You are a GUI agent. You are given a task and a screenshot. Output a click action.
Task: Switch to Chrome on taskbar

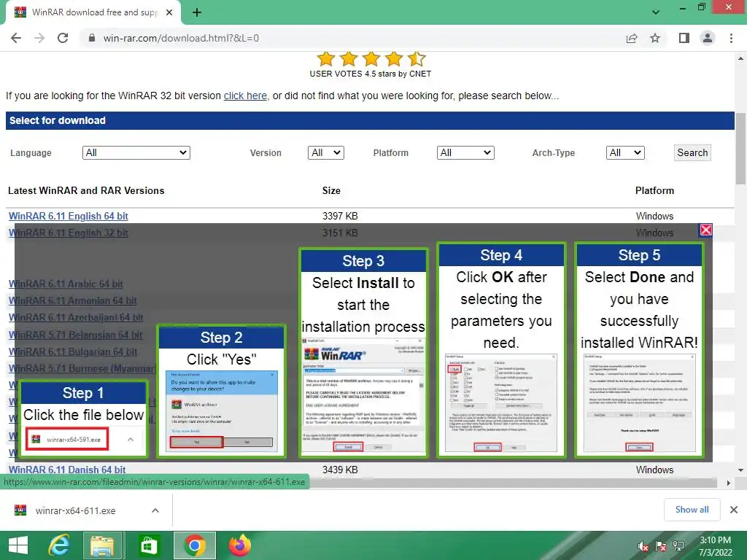click(x=194, y=545)
